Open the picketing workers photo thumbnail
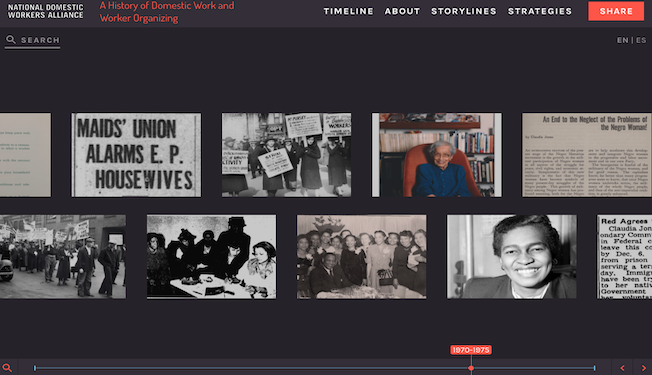The image size is (652, 375). click(286, 155)
